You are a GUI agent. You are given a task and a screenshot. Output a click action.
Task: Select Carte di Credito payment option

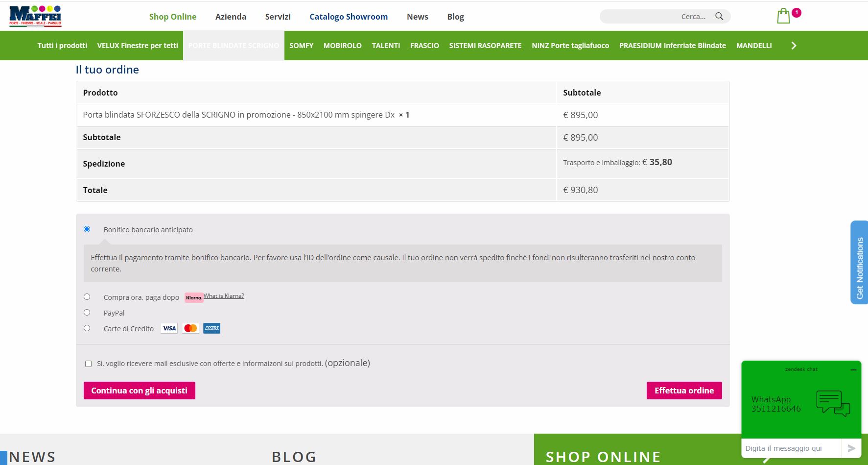(x=87, y=328)
